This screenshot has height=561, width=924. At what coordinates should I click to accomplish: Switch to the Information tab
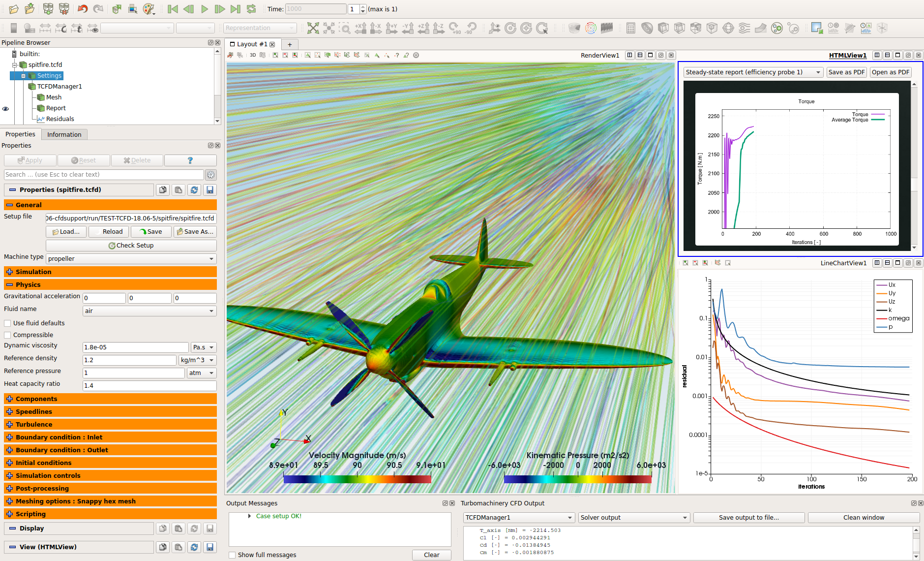tap(64, 134)
